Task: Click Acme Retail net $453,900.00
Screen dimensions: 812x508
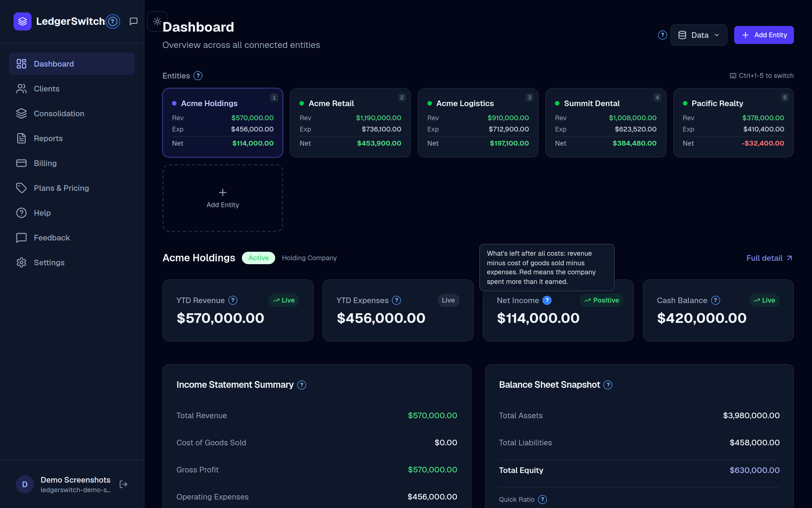Action: 379,143
